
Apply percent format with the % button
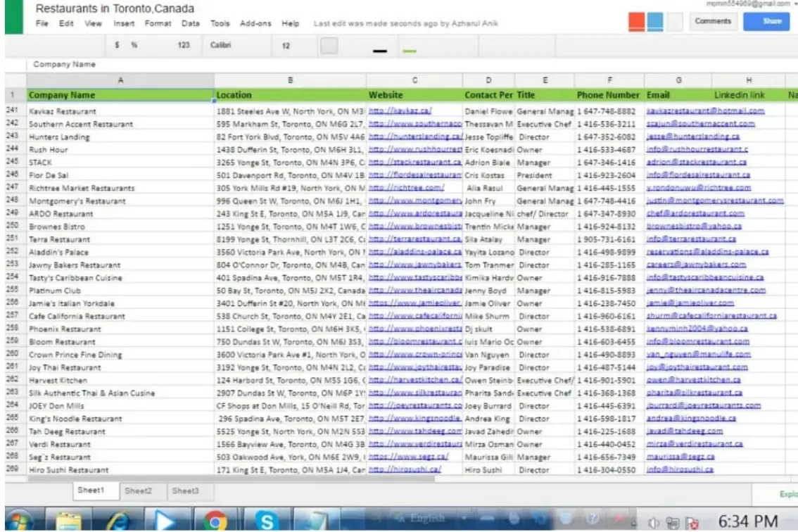[x=134, y=45]
